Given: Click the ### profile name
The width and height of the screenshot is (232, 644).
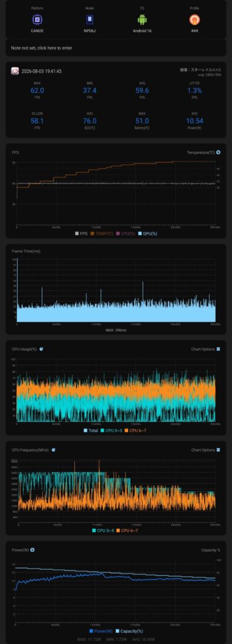Looking at the screenshot, I should tap(194, 31).
